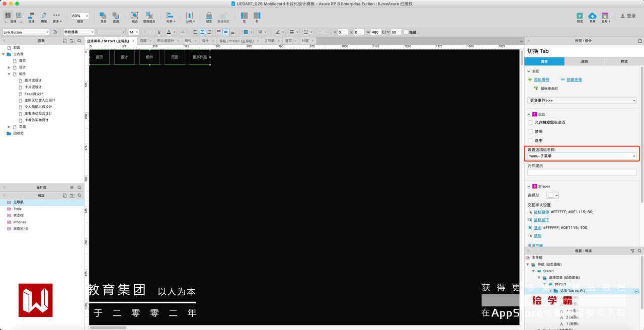
Task: Click the 元件提示 input field
Action: (x=582, y=172)
